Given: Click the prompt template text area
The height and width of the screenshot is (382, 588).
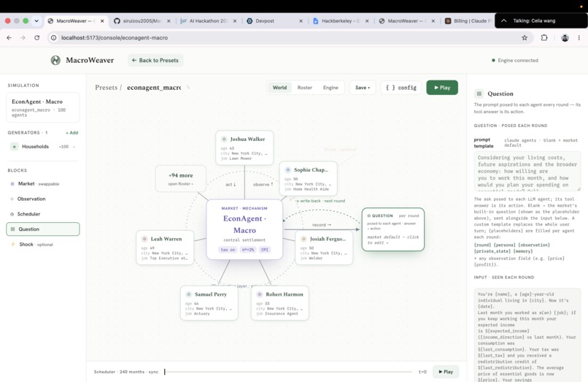Looking at the screenshot, I should 527,172.
